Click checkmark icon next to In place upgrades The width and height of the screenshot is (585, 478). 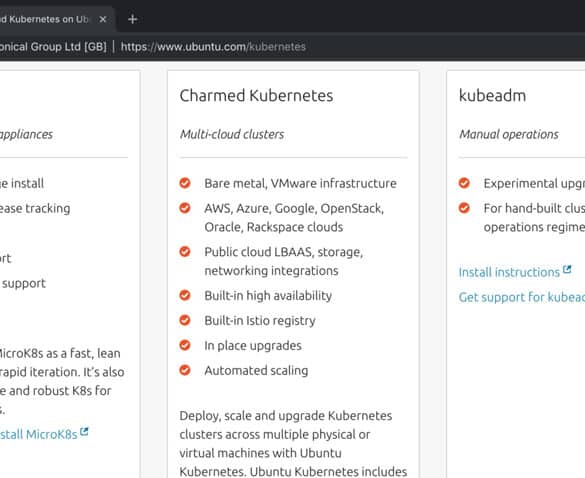pos(185,345)
